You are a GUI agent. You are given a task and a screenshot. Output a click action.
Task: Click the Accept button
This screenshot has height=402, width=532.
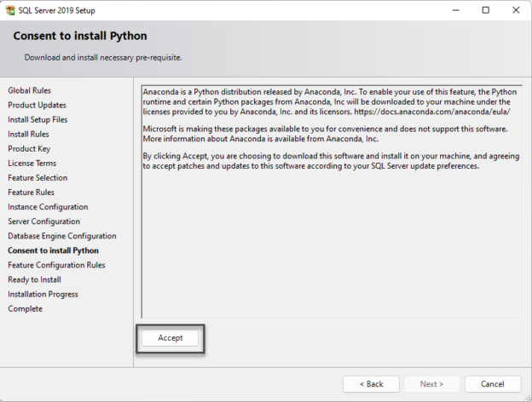tap(171, 338)
